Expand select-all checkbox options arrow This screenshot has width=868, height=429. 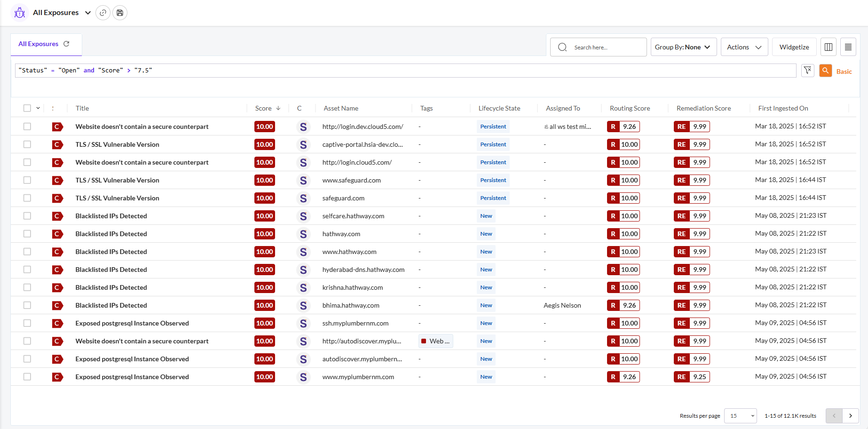[x=38, y=108]
